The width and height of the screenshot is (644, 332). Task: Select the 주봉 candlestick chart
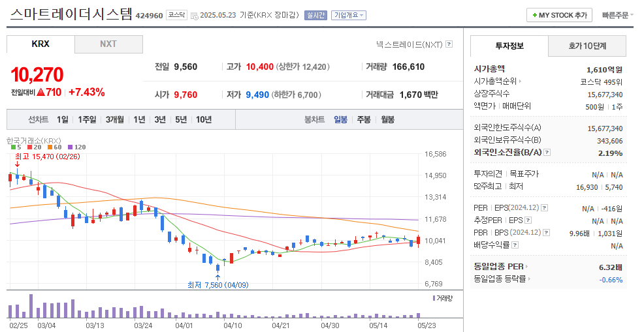pyautogui.click(x=364, y=119)
